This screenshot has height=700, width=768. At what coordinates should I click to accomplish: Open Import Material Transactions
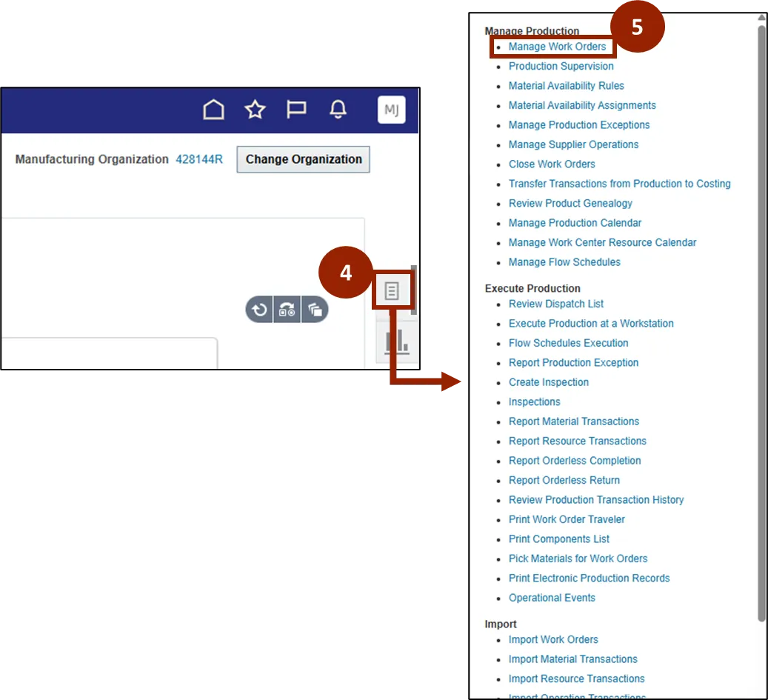pyautogui.click(x=573, y=659)
